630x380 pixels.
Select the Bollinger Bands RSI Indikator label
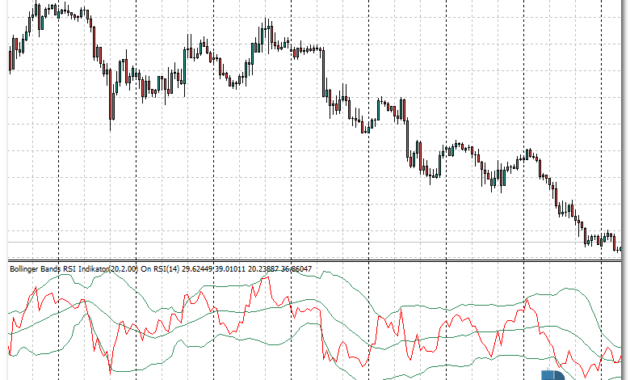point(59,269)
